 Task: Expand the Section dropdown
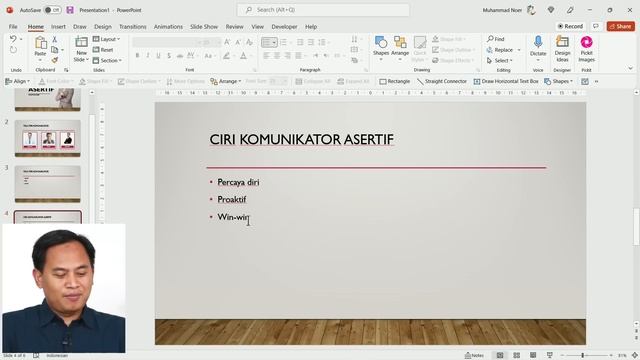107,60
